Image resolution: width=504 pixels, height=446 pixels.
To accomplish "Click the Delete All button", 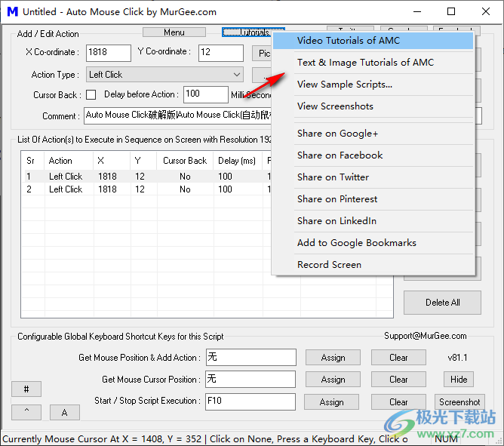I will (x=442, y=303).
